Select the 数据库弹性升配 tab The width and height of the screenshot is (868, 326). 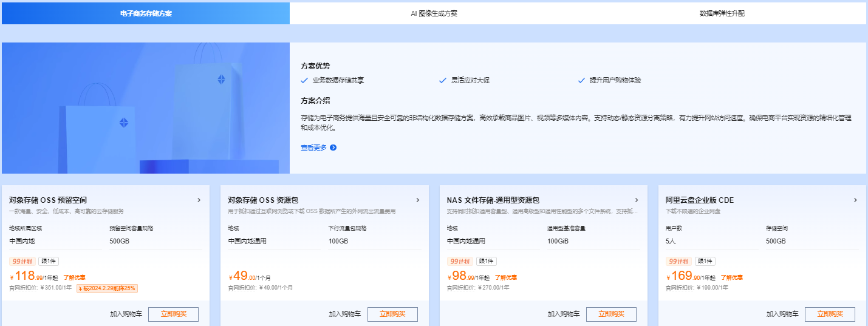[x=722, y=13]
